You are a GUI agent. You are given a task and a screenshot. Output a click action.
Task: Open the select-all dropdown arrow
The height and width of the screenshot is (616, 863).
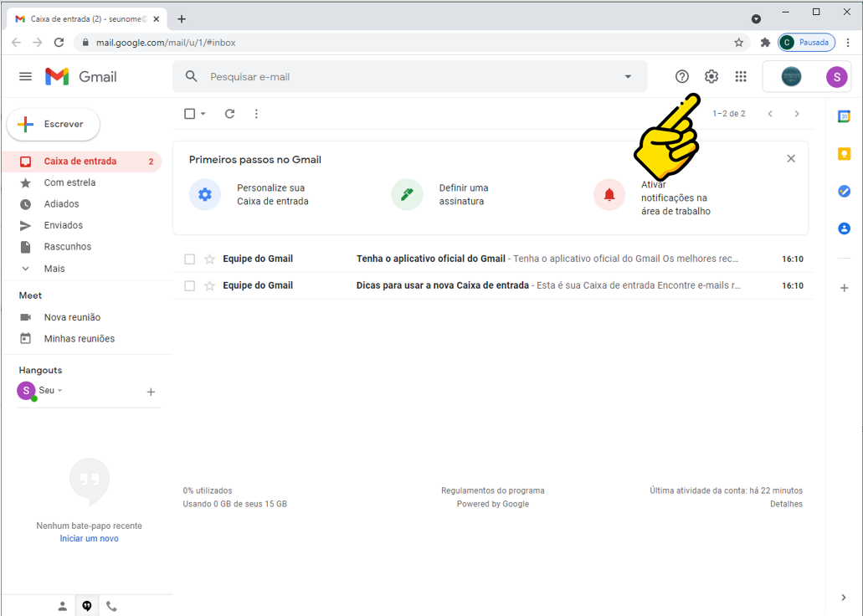point(203,113)
